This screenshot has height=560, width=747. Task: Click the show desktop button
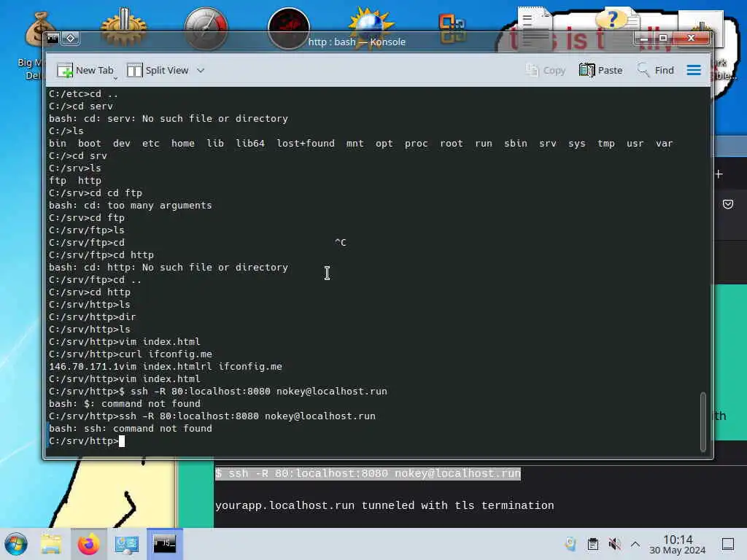point(728,544)
